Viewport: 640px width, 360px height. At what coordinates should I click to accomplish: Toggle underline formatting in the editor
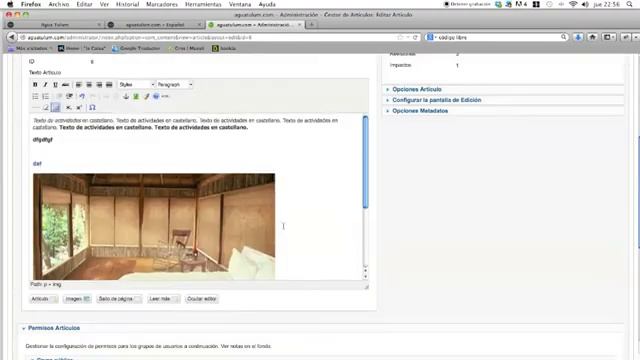(55, 84)
